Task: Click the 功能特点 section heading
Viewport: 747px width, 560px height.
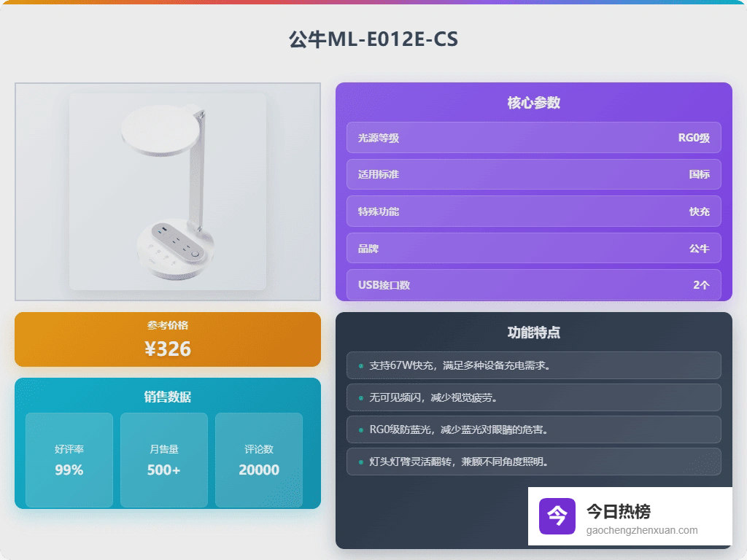Action: 533,332
